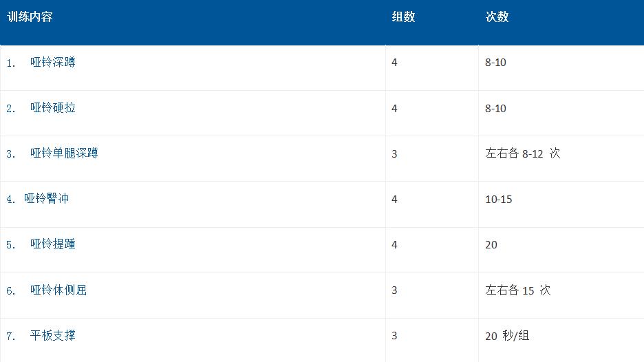The image size is (644, 362).
Task: Open the 平板支撑 exercise link
Action: (53, 336)
